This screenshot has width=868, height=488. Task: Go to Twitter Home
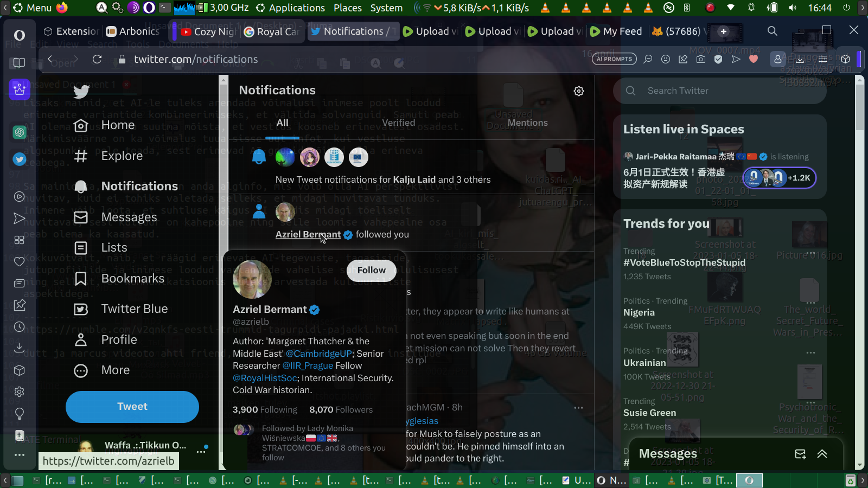(x=105, y=125)
